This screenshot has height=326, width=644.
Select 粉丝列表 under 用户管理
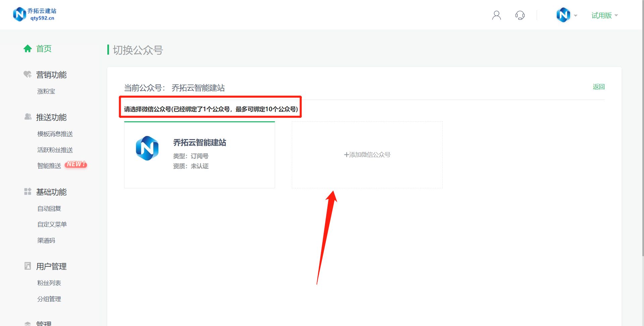(x=49, y=282)
